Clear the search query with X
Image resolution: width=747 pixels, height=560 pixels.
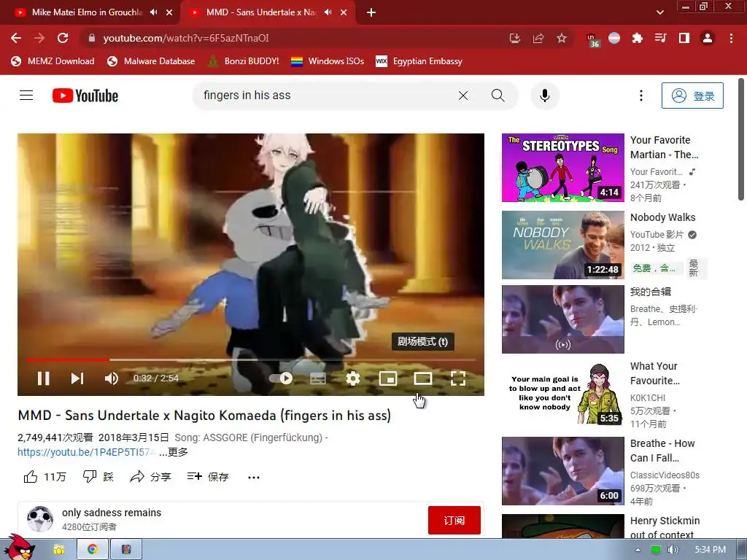[x=463, y=96]
